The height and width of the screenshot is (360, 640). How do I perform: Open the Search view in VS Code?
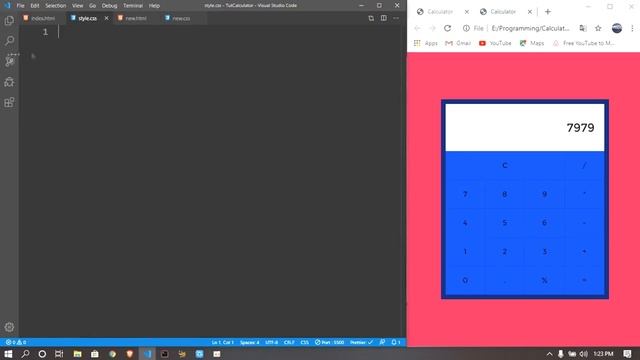[9, 40]
